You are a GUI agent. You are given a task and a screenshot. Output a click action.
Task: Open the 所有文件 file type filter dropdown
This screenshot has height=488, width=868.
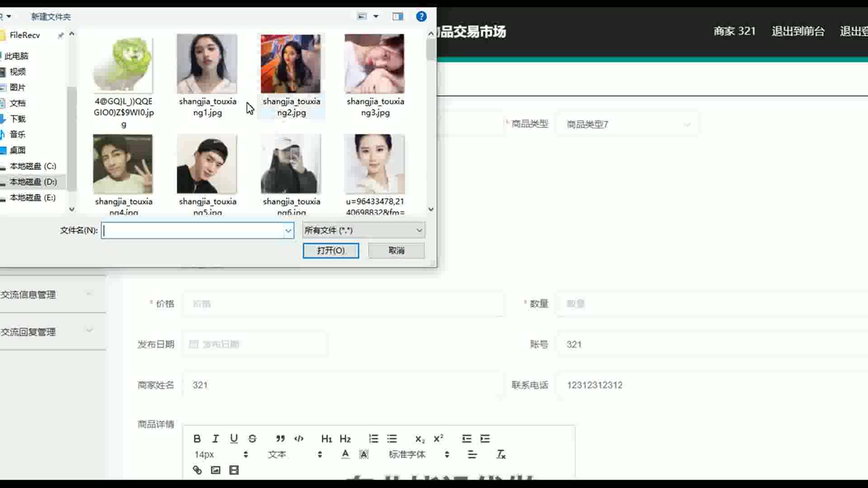(x=363, y=230)
